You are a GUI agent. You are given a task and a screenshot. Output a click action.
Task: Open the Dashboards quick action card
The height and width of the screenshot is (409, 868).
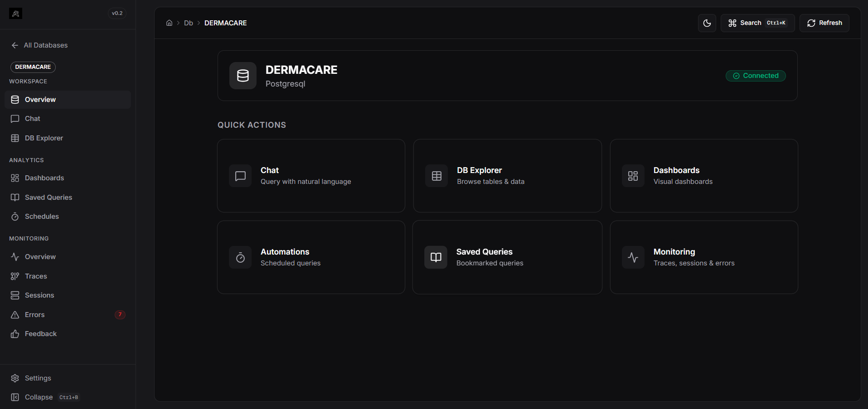click(x=704, y=176)
